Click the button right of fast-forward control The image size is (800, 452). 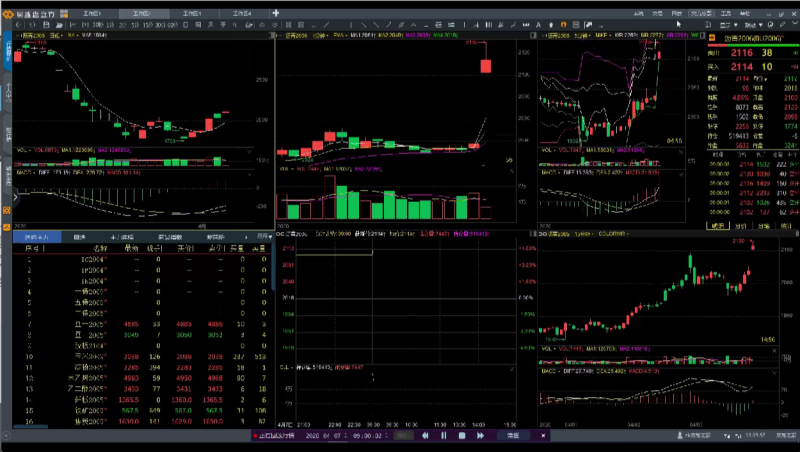512,436
